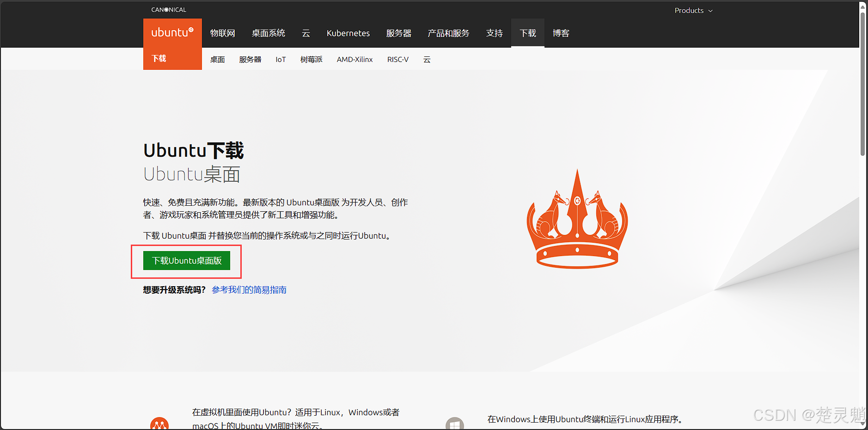Switch to the AMD-Xilinx sub-navigation tab
The width and height of the screenshot is (868, 430).
355,60
